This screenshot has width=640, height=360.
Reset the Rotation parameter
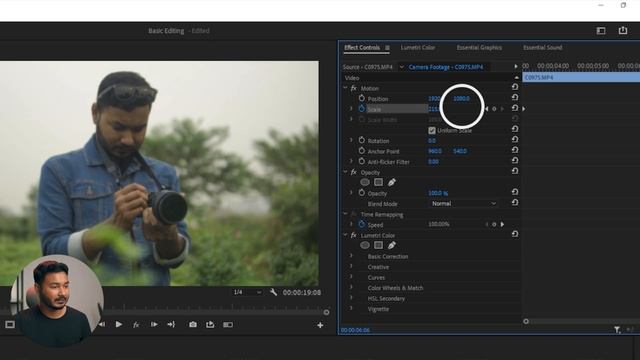tap(515, 140)
